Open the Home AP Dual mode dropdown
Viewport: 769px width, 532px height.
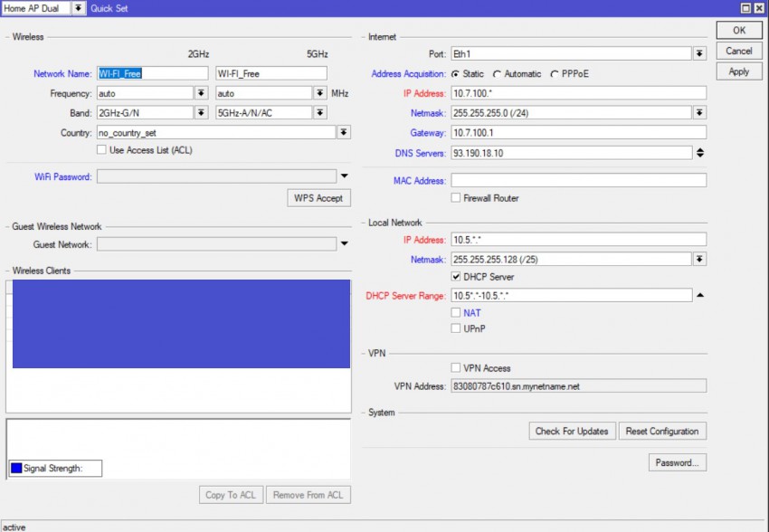(79, 8)
